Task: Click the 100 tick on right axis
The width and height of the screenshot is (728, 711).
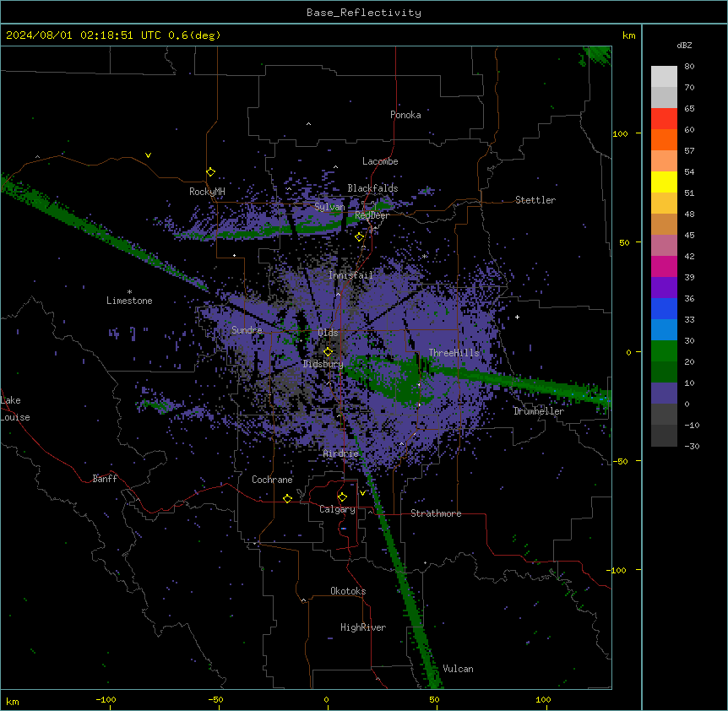Action: (620, 133)
